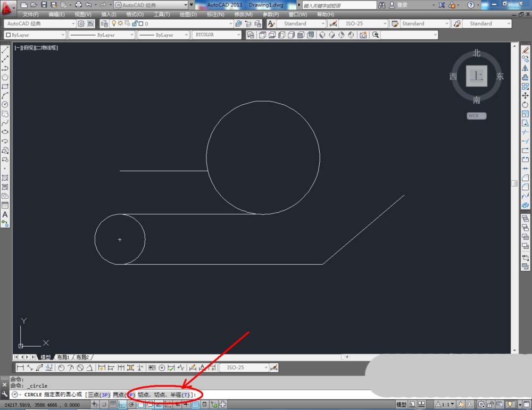Click the viewport label [-][俯视][二维线框]
Viewport: 532px width, 410px height.
(x=36, y=48)
